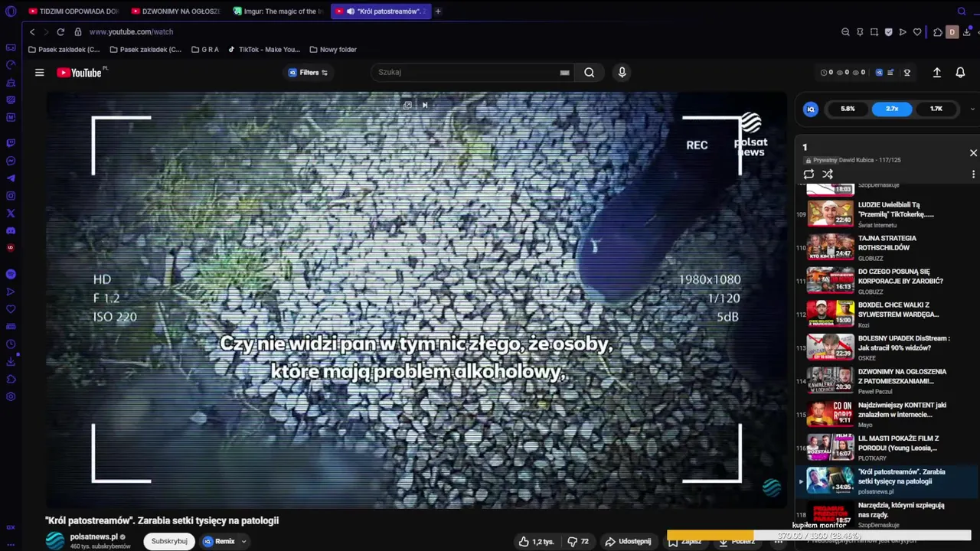Open BOLESNY UPADEK DisStream playlist video
This screenshot has width=980, height=551.
click(x=886, y=347)
